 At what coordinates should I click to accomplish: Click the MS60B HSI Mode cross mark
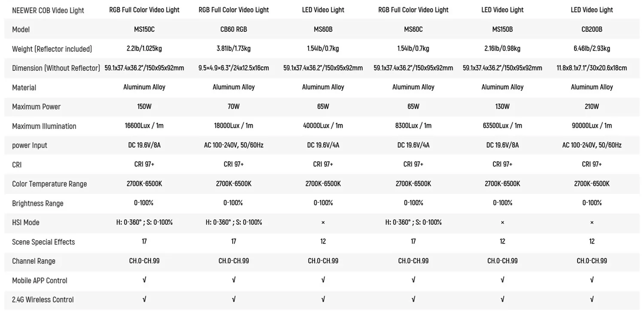[x=323, y=222]
